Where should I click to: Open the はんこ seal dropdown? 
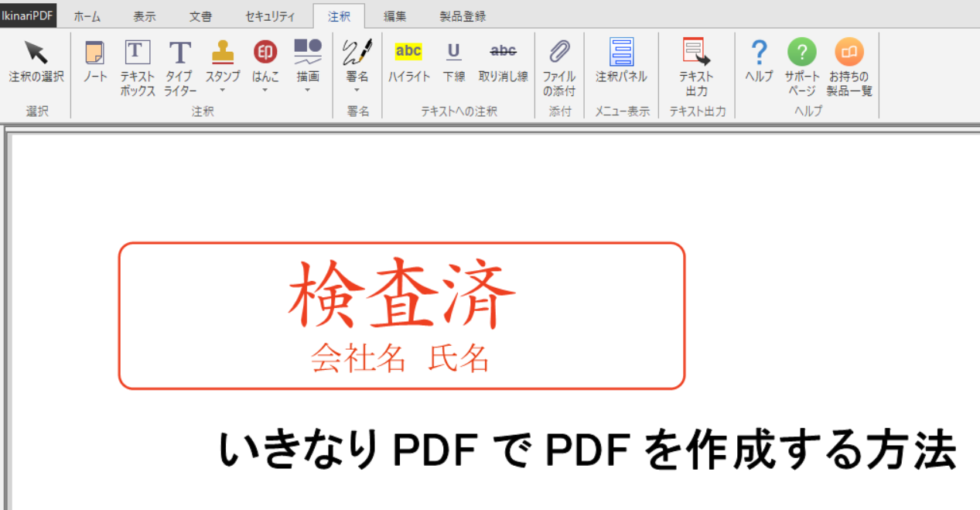point(265,90)
